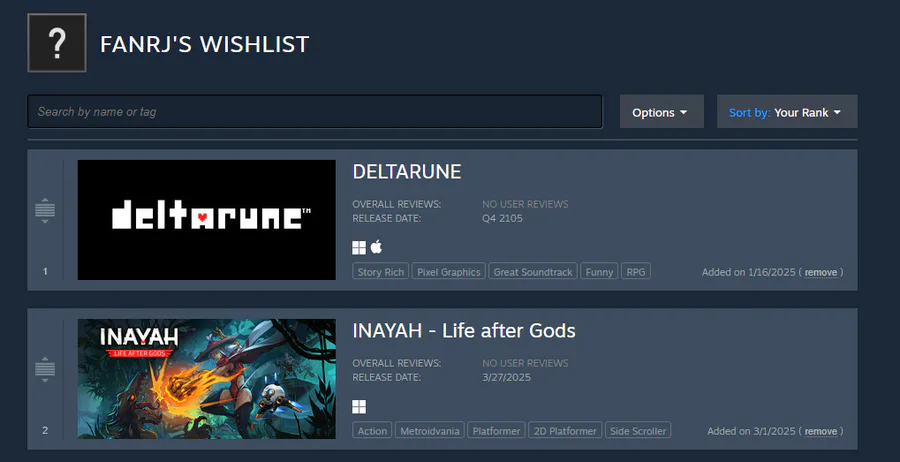Click the DELTARUNE reorder drag handle

pyautogui.click(x=45, y=210)
